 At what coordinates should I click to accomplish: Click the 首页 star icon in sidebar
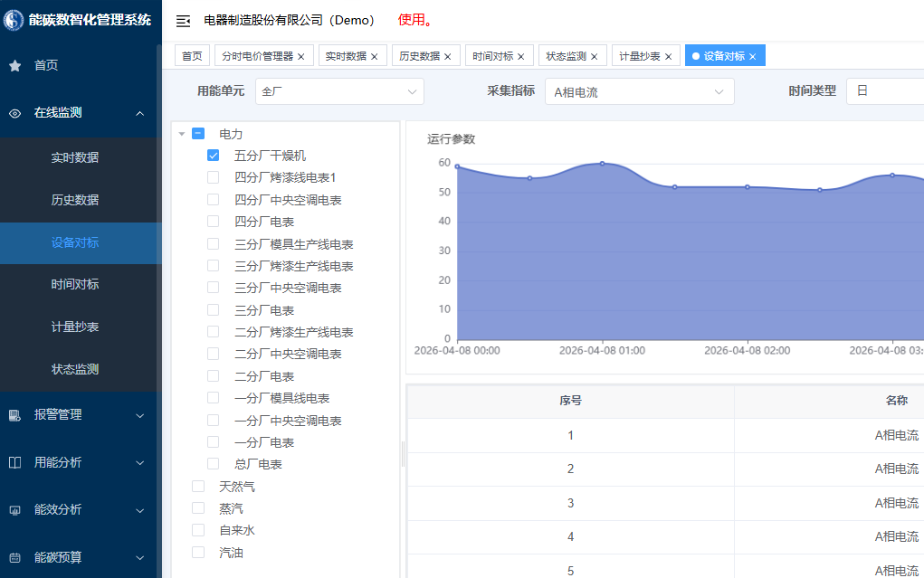14,65
